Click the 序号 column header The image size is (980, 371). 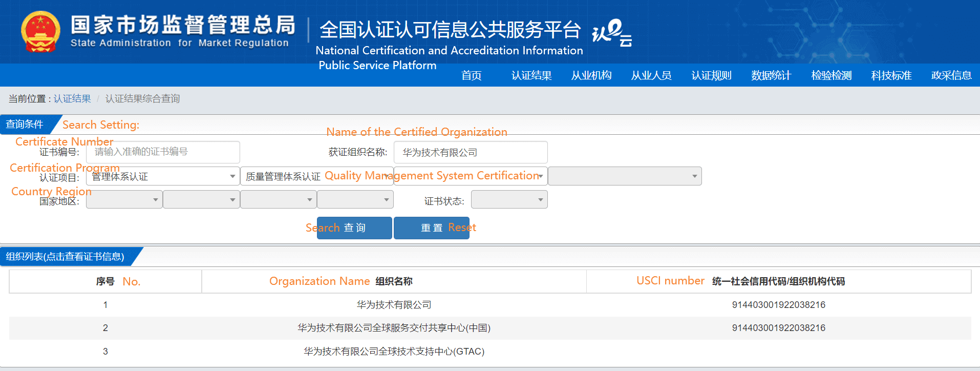(105, 281)
